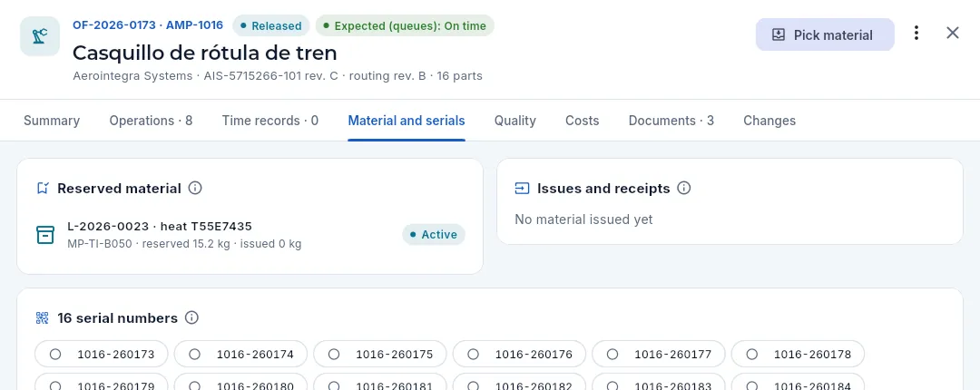The image size is (980, 390).
Task: Click the Casquillo de rótula de tren title
Action: (x=205, y=53)
